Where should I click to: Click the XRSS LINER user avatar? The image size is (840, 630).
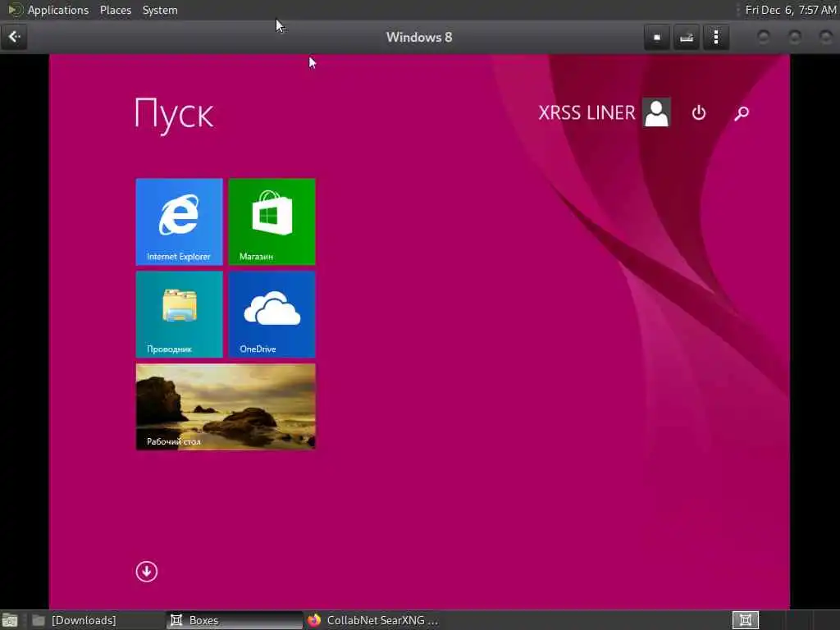pyautogui.click(x=656, y=112)
